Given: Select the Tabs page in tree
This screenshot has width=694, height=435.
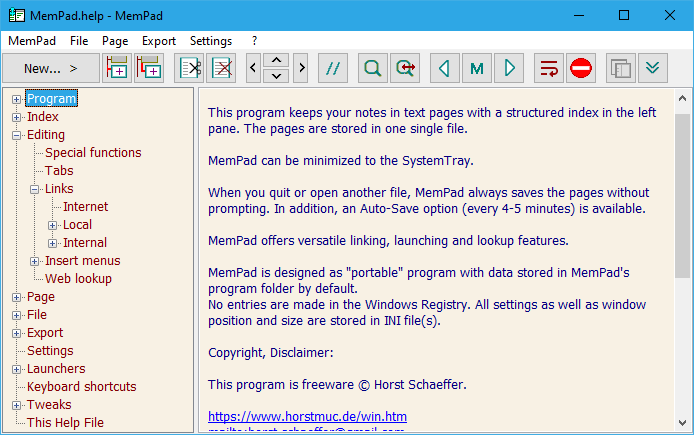Looking at the screenshot, I should tap(59, 171).
